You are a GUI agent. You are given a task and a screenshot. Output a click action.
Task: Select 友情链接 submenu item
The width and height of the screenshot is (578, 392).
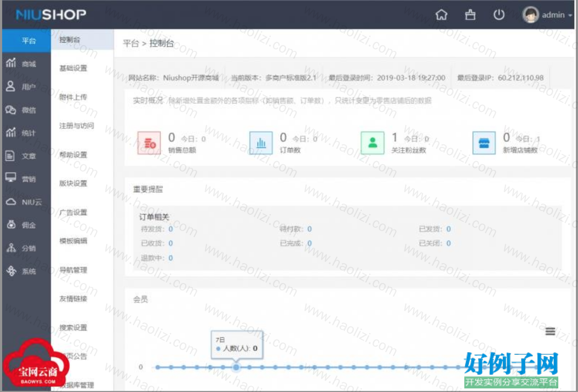tap(73, 299)
